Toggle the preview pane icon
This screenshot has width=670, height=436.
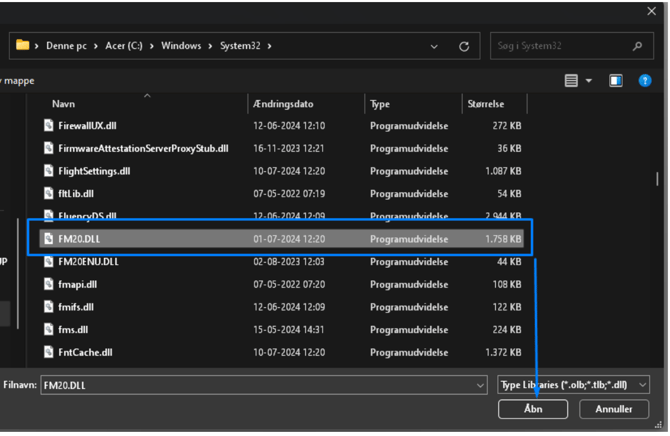[616, 81]
